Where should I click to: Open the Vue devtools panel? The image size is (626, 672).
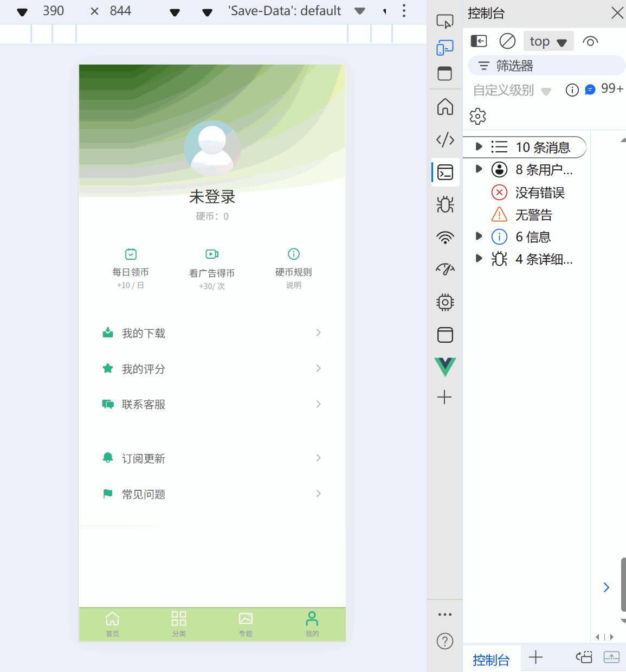coord(445,367)
